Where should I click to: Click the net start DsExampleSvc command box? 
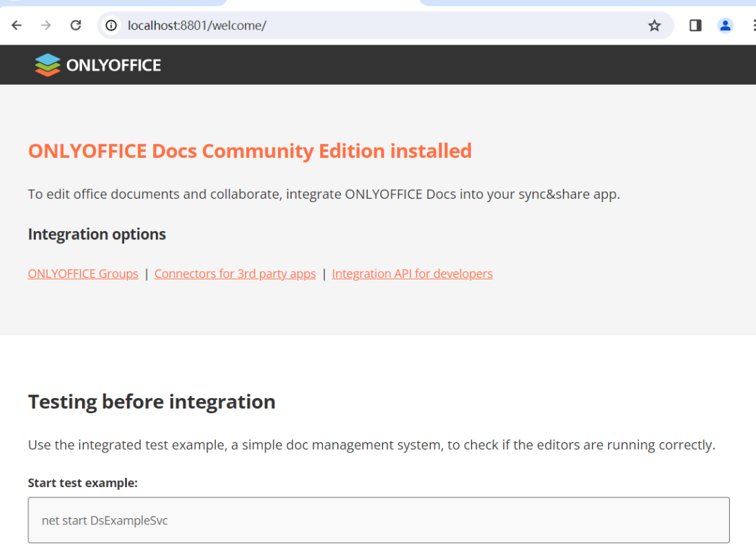[x=379, y=520]
